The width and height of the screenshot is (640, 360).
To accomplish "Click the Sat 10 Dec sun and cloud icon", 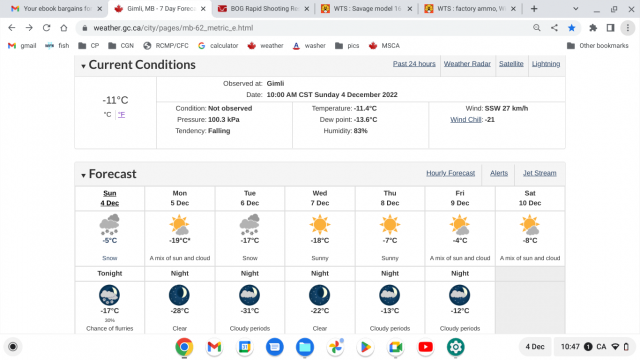I will pyautogui.click(x=530, y=224).
